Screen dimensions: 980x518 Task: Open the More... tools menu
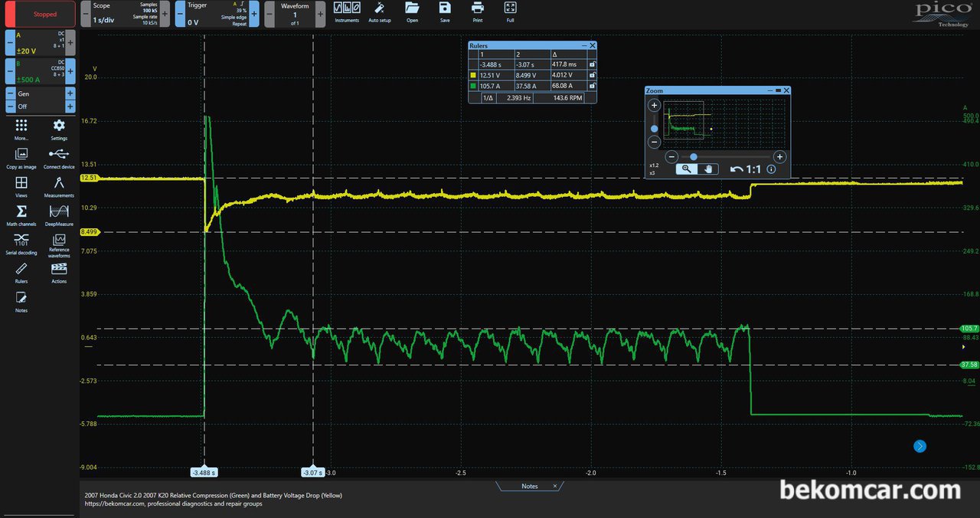(21, 129)
